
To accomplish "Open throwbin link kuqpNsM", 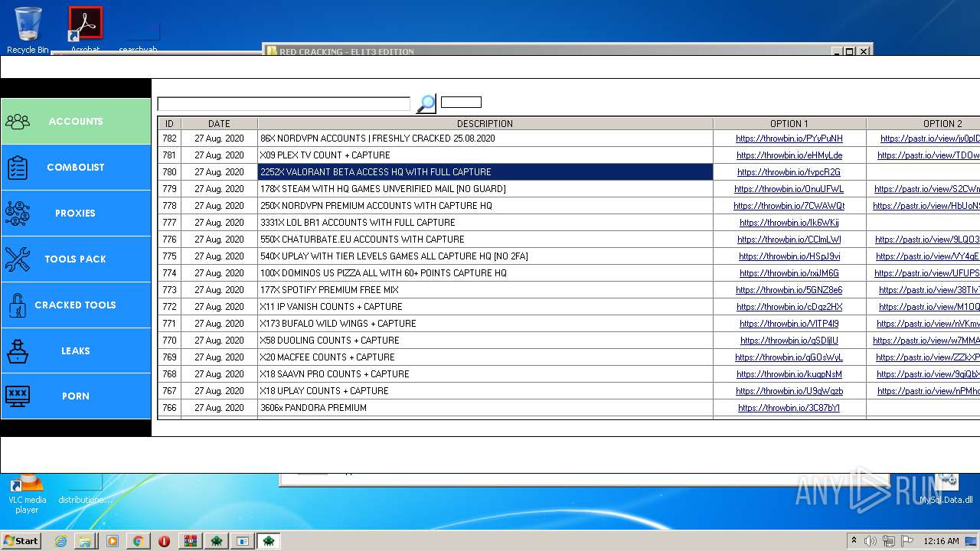I will [x=789, y=374].
